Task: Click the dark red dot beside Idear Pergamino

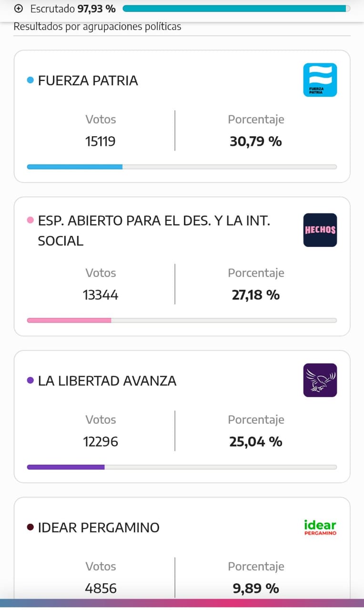Action: point(30,527)
